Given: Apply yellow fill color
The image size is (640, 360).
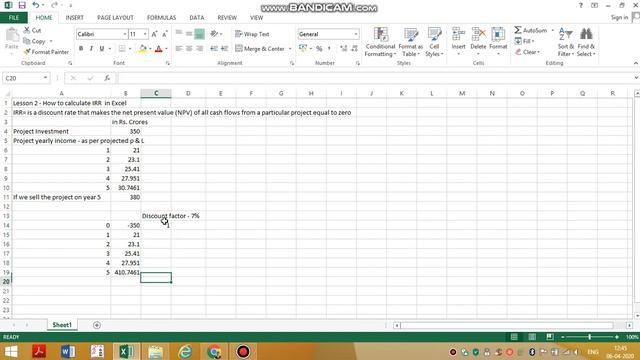Looking at the screenshot, I should [x=142, y=49].
